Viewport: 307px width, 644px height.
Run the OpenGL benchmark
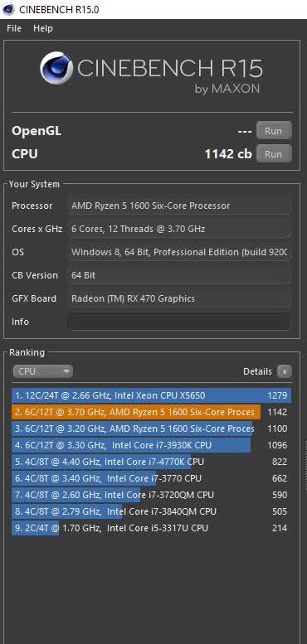click(274, 131)
